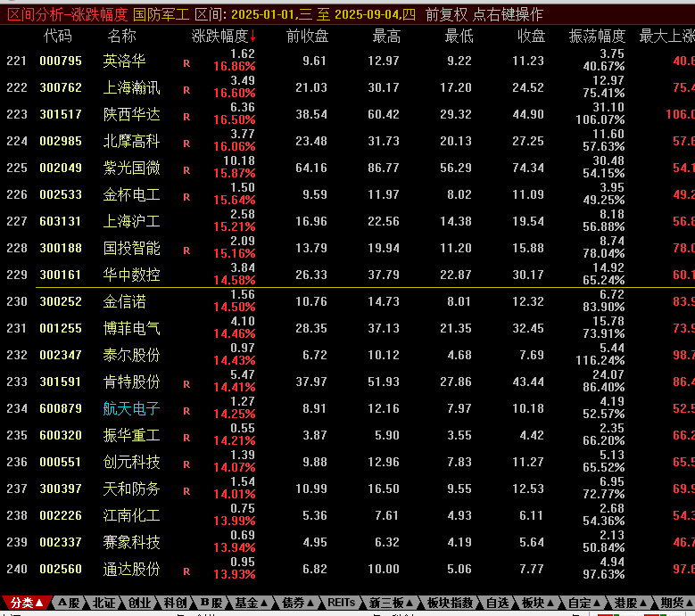Viewport: 695px width, 616px height.
Task: Select stock 肯特股份
Action: (131, 382)
